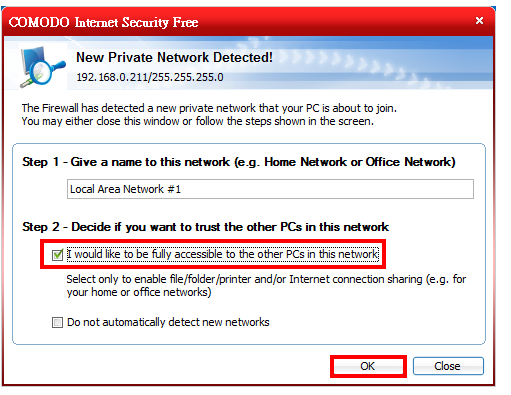Click the 'Step 2 - Decide if you want to trust' heading

pos(205,227)
